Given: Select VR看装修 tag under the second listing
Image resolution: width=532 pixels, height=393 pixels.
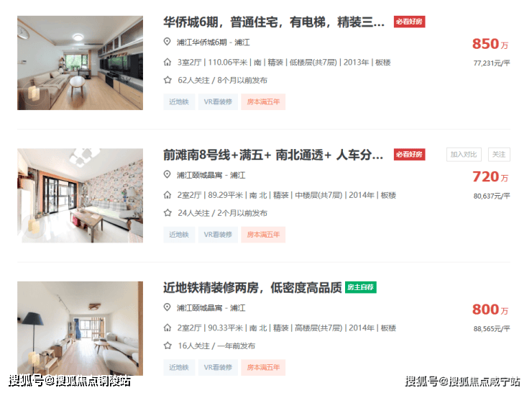Looking at the screenshot, I should 218,235.
